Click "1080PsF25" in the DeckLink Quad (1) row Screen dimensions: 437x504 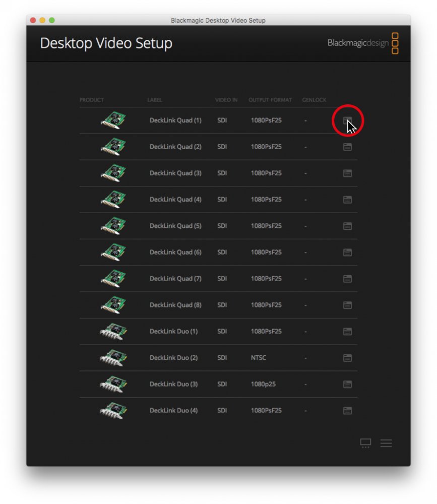click(266, 120)
